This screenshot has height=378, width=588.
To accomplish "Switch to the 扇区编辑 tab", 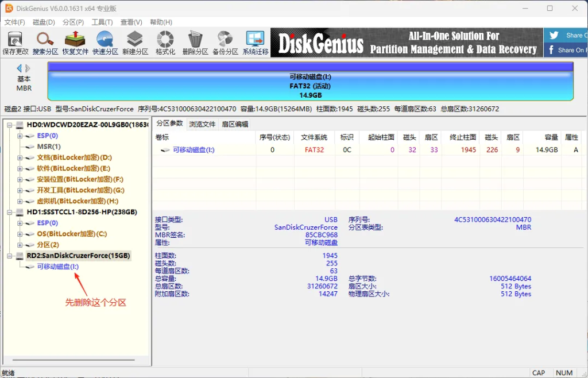I will pyautogui.click(x=235, y=124).
